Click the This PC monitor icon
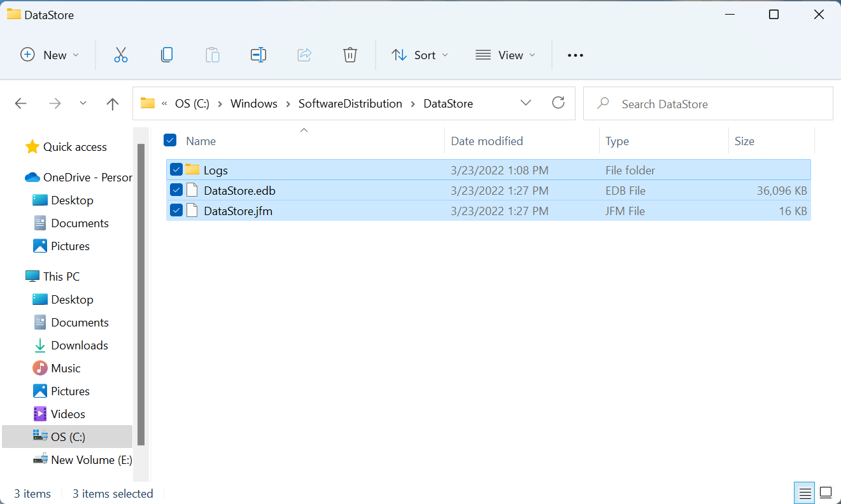The width and height of the screenshot is (841, 504). 32,277
